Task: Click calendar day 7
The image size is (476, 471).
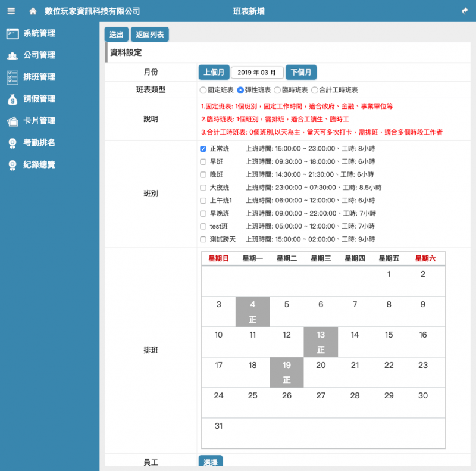Action: pyautogui.click(x=355, y=312)
